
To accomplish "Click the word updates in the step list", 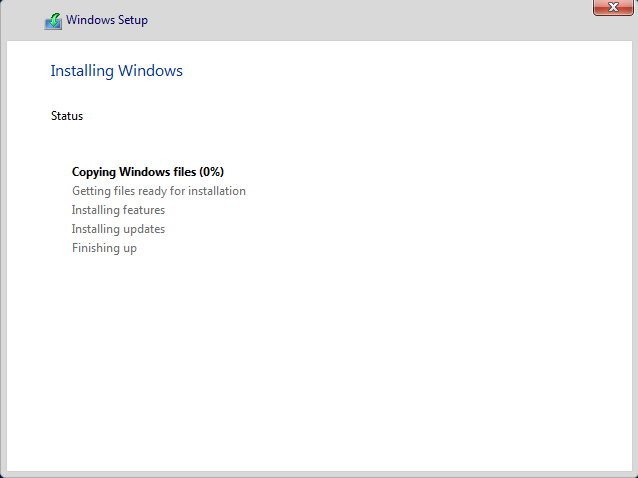I will tap(144, 229).
